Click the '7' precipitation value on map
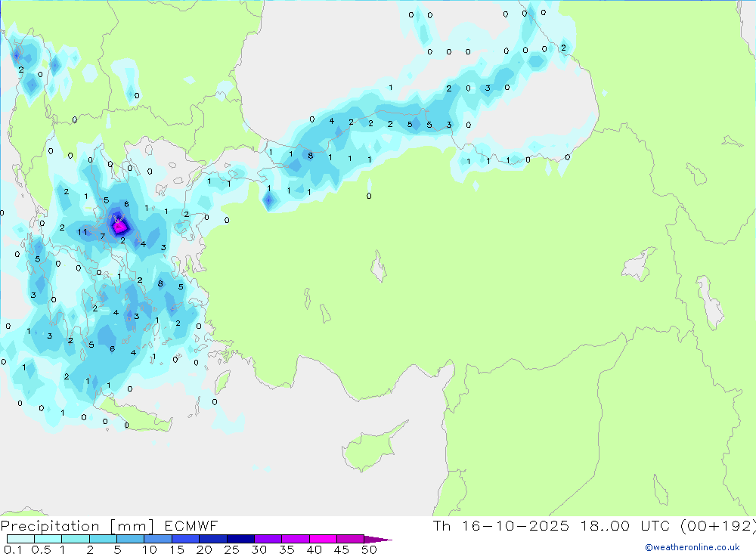 103,237
